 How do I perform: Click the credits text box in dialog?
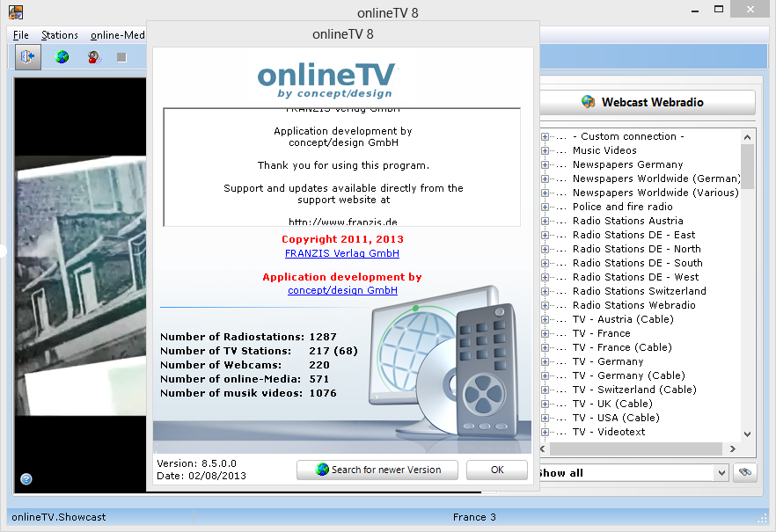coord(342,167)
